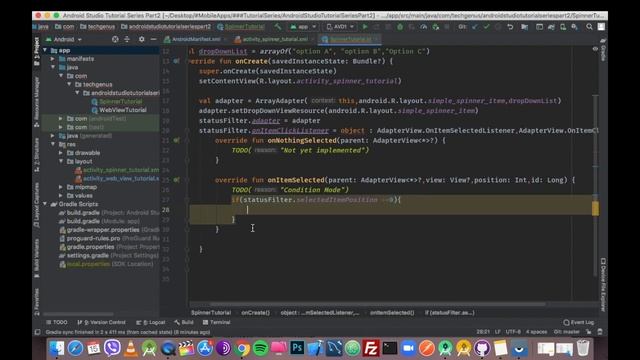Open VLC from the dock

point(131,348)
